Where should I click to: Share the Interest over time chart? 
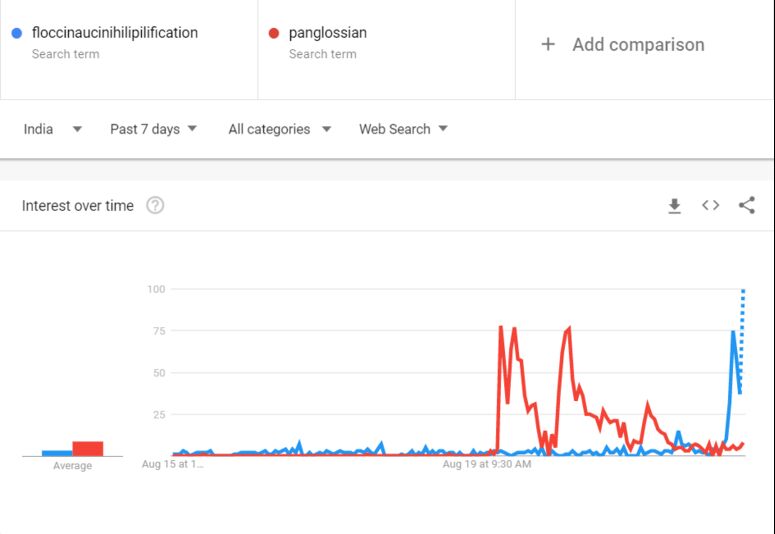[x=746, y=205]
